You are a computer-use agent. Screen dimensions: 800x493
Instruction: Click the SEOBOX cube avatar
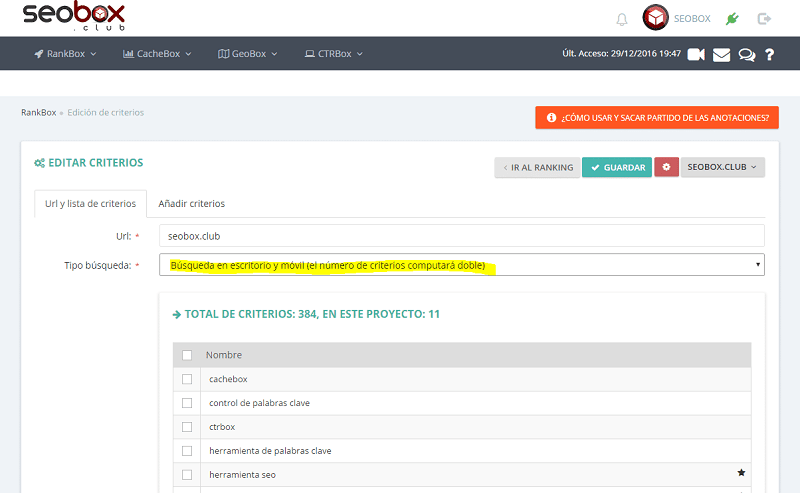[656, 18]
